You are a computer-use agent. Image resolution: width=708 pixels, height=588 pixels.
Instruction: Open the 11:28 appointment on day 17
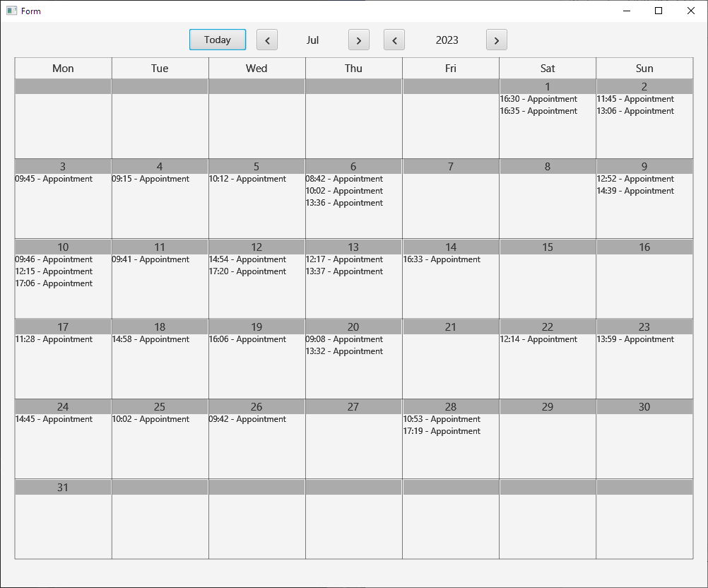tap(54, 339)
